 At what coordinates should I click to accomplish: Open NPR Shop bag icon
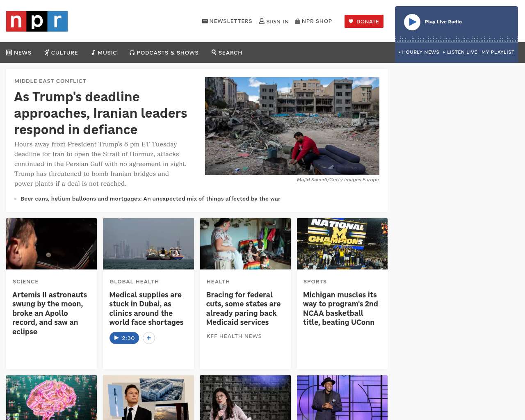tap(298, 21)
